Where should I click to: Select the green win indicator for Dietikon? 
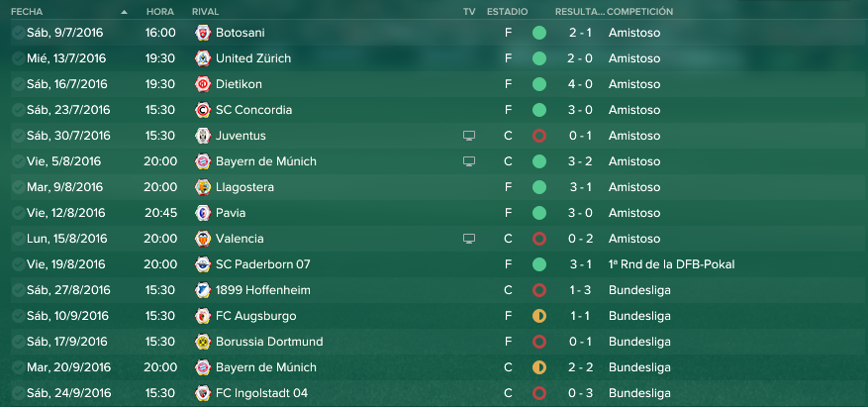pyautogui.click(x=539, y=84)
